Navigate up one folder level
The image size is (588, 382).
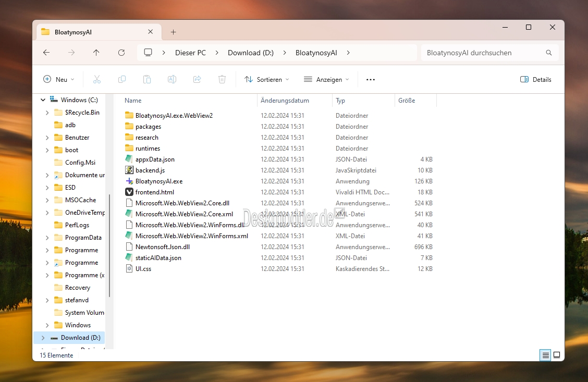tap(96, 53)
